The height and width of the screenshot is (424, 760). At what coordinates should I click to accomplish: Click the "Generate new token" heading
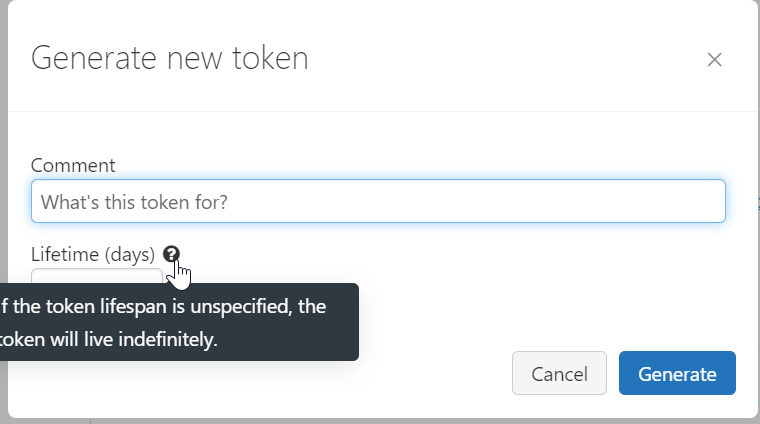[x=170, y=58]
